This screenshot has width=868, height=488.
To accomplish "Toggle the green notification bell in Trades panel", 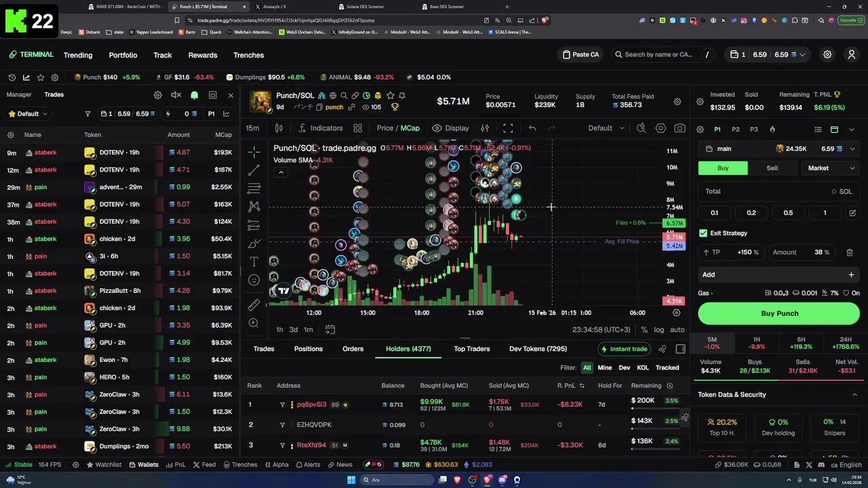I will [x=194, y=96].
